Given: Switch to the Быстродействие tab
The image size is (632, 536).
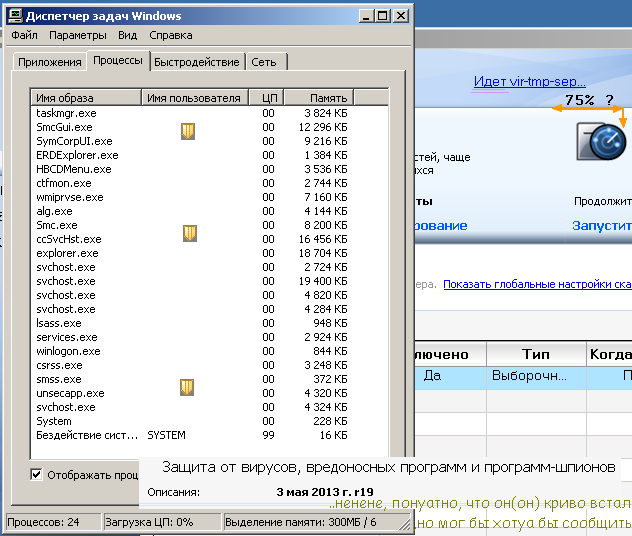Looking at the screenshot, I should [197, 62].
